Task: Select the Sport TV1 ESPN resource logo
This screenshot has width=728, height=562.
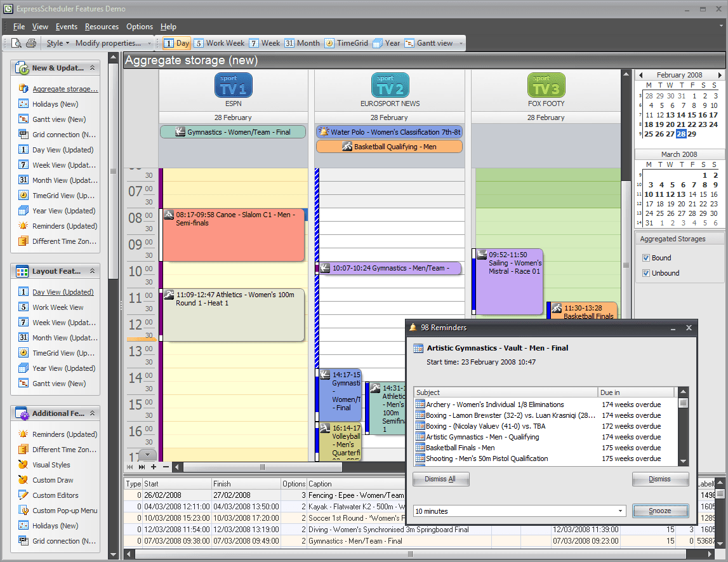Action: (x=234, y=85)
